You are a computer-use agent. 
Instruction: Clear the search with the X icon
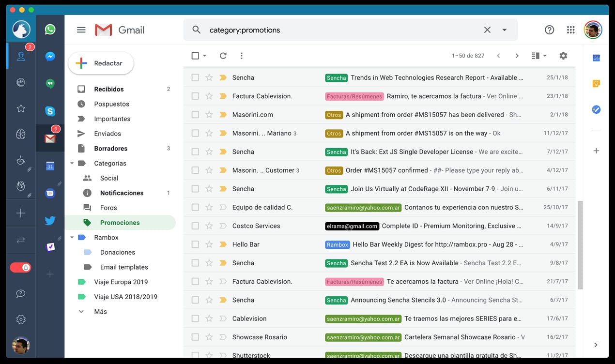[x=487, y=30]
